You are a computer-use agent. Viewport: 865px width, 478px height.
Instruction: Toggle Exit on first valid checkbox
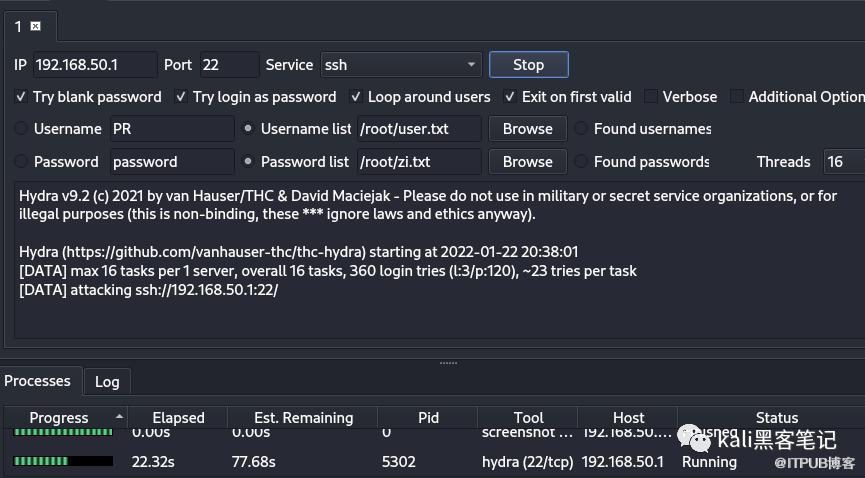pyautogui.click(x=510, y=97)
